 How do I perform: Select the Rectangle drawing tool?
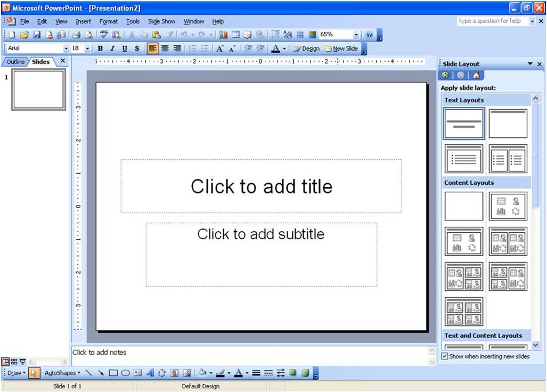[113, 373]
